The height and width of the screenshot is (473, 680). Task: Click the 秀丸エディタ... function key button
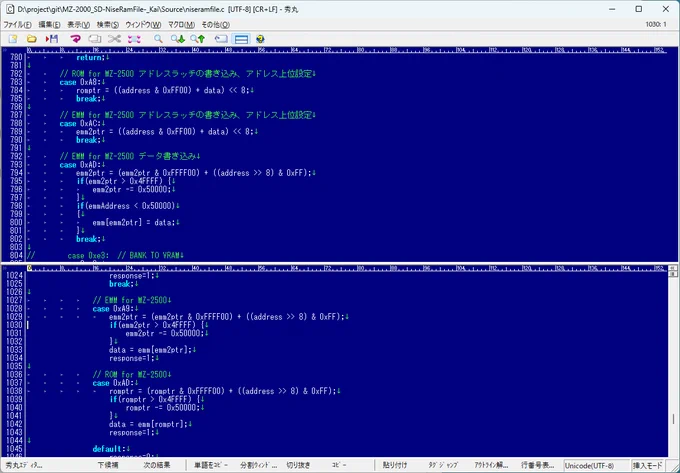24,465
